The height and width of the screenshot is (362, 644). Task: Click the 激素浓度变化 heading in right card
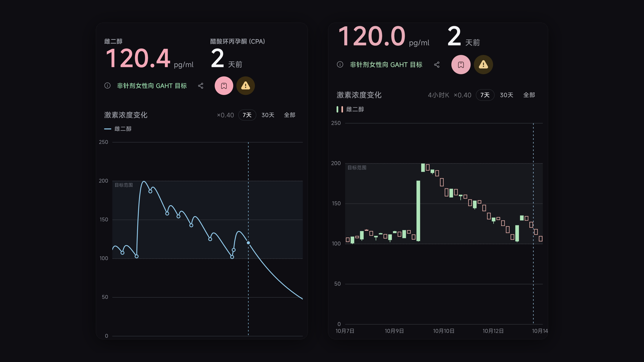point(359,95)
